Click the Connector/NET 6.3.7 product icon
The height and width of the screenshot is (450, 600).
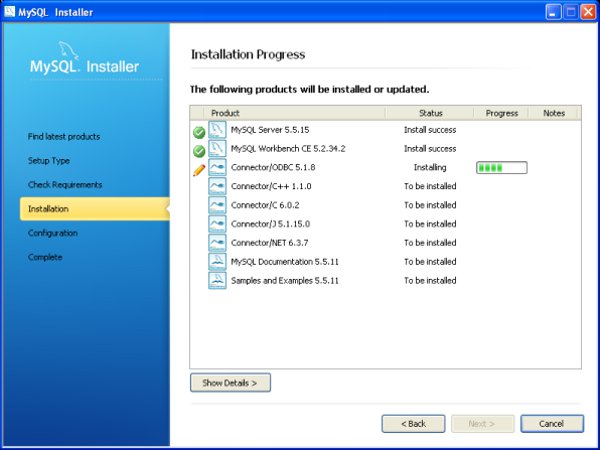217,243
